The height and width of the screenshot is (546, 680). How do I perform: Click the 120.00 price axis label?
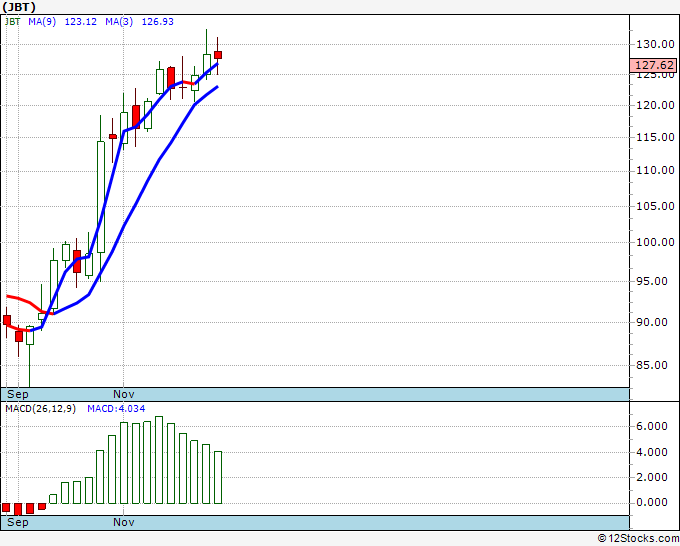pos(655,105)
